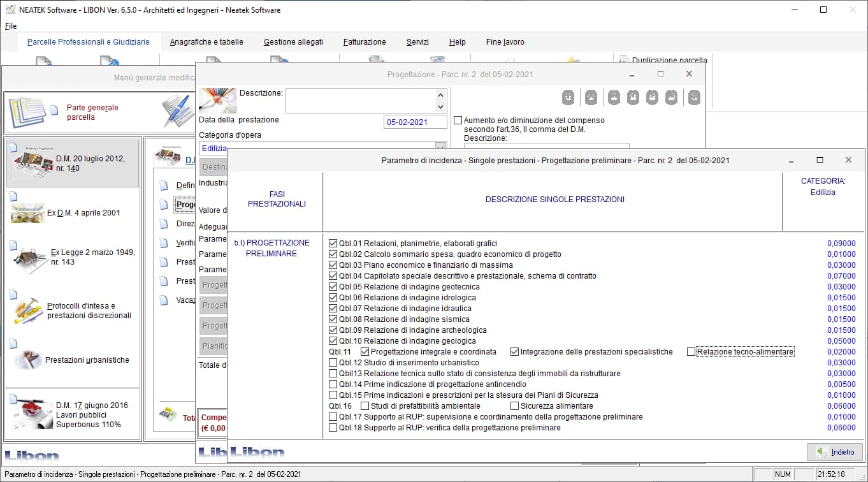868x482 pixels.
Task: Click the page icon beside Direz entry
Action: tap(163, 224)
